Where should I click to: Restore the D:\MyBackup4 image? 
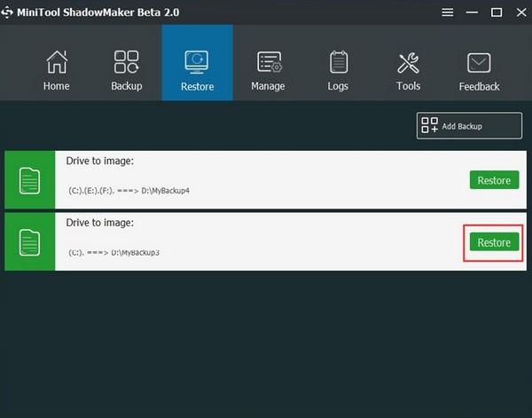coord(495,180)
